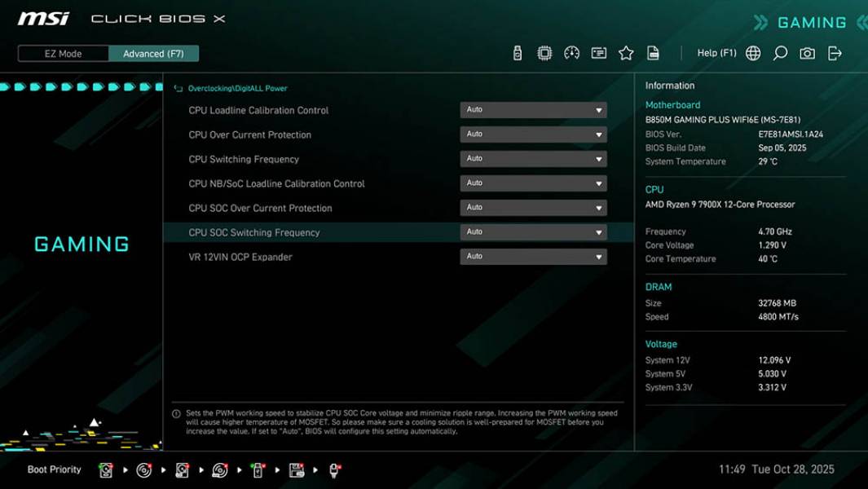Select the first hard drive boot icon
The height and width of the screenshot is (489, 868).
(106, 469)
